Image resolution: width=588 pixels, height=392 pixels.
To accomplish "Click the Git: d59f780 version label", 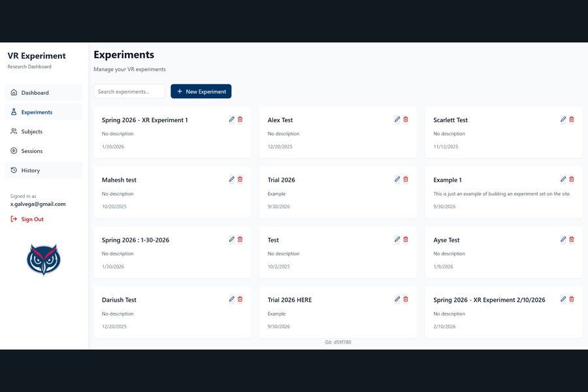I will click(x=338, y=342).
